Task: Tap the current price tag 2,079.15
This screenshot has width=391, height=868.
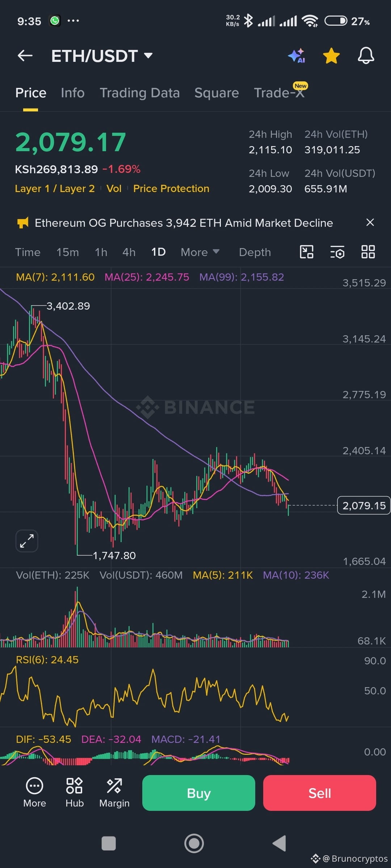Action: [x=364, y=505]
